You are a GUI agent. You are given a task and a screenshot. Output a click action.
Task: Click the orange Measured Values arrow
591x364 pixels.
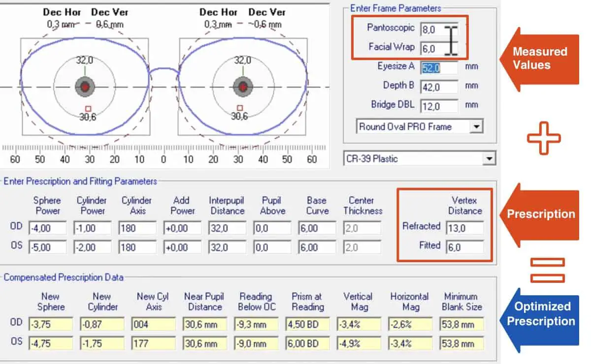pos(539,59)
